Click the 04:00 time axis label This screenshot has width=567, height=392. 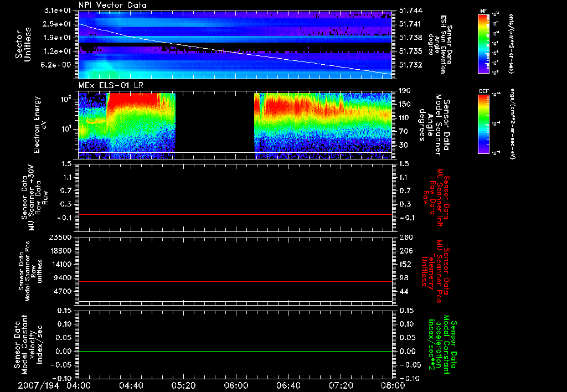tap(79, 386)
